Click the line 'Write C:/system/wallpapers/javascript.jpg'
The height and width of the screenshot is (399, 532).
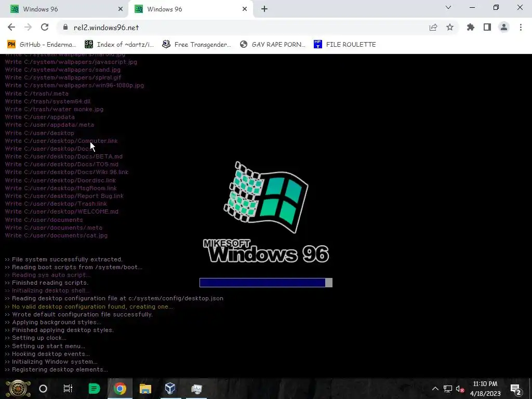(71, 62)
